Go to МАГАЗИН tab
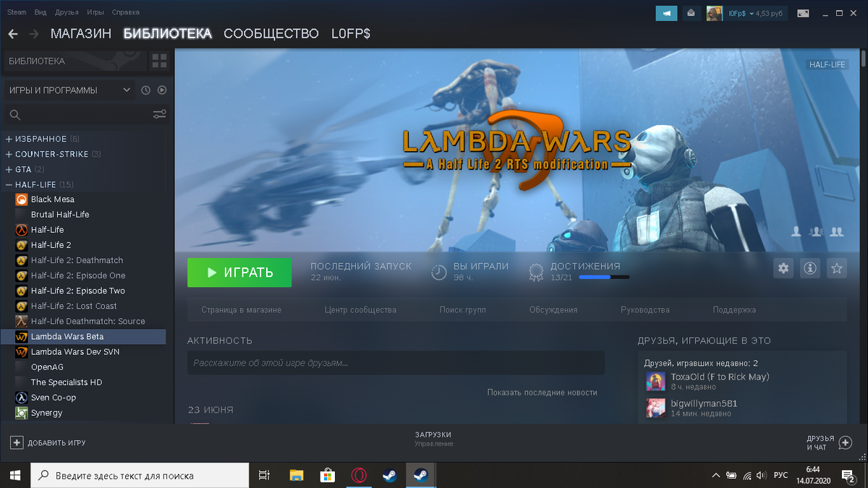The image size is (868, 488). (81, 34)
